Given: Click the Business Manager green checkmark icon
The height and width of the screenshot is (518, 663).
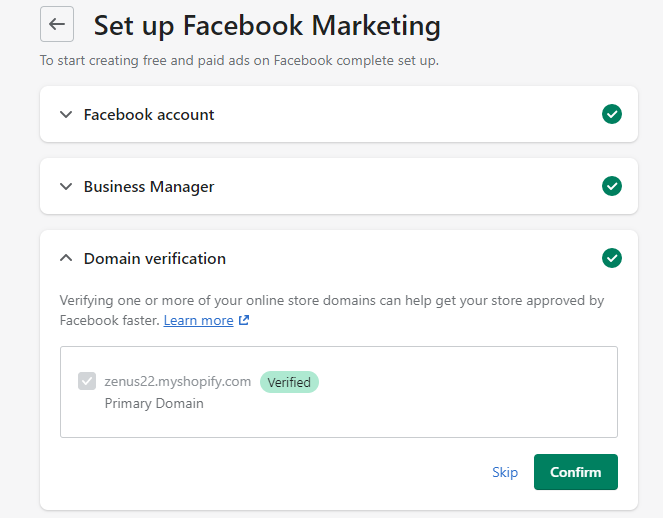Looking at the screenshot, I should pos(612,186).
